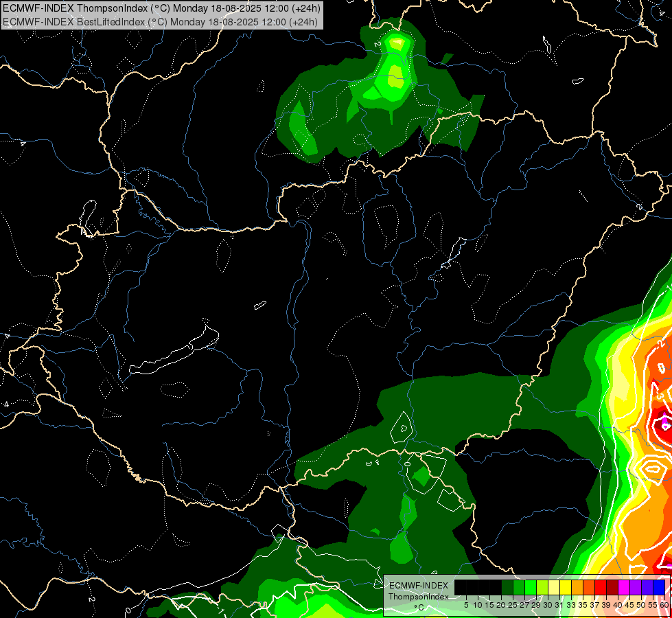Click the ECMWF-INDEX label in the legend
The width and height of the screenshot is (672, 618).
click(x=419, y=586)
